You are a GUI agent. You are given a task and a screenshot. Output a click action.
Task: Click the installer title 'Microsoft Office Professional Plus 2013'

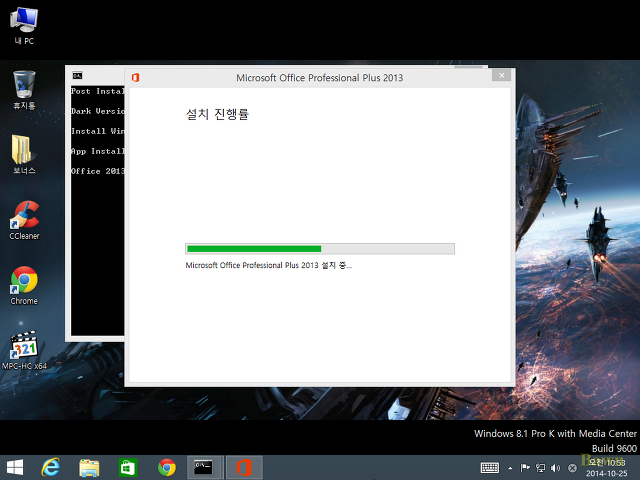click(320, 78)
